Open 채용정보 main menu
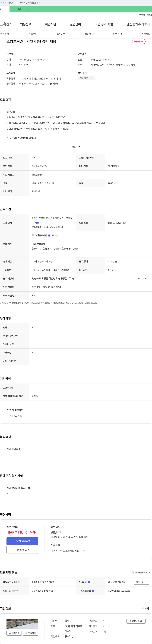Viewport: 152px width, 644px height. (x=26, y=24)
